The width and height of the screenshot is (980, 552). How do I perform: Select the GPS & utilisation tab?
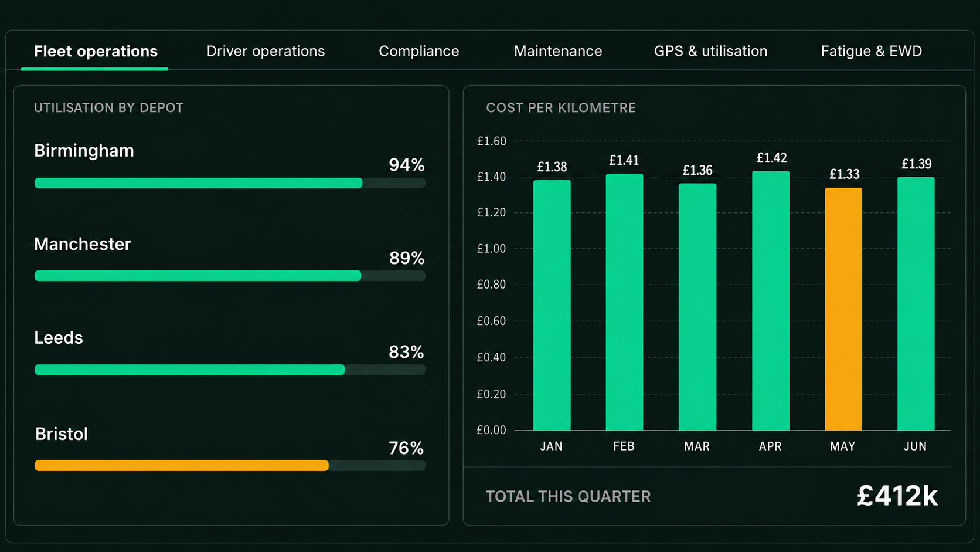[710, 51]
